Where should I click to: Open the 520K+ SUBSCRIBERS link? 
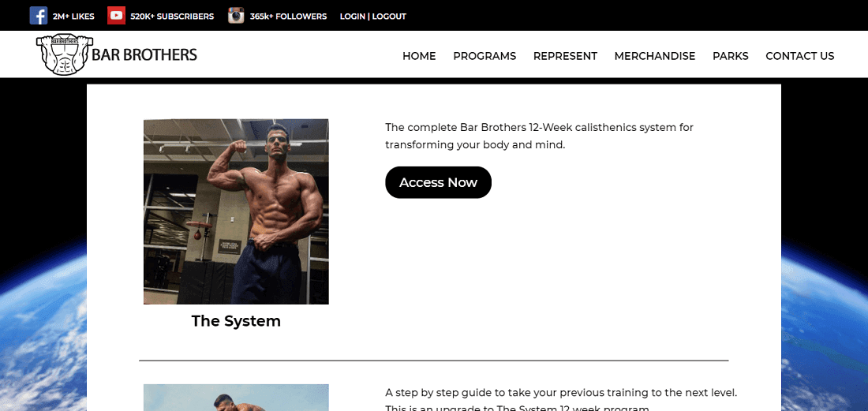pyautogui.click(x=172, y=17)
